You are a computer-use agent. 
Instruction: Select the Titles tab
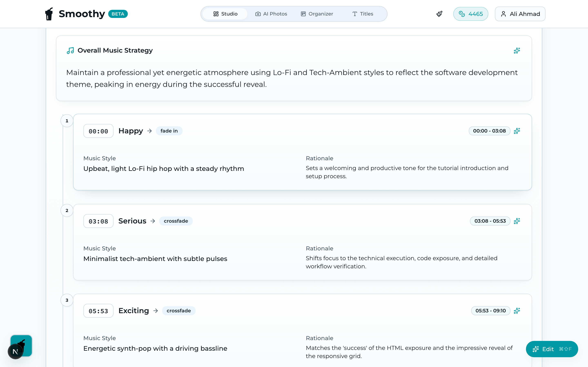point(363,14)
